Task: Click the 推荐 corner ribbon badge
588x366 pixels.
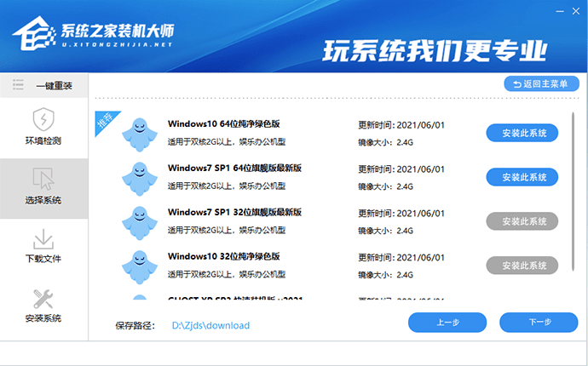Action: 105,121
